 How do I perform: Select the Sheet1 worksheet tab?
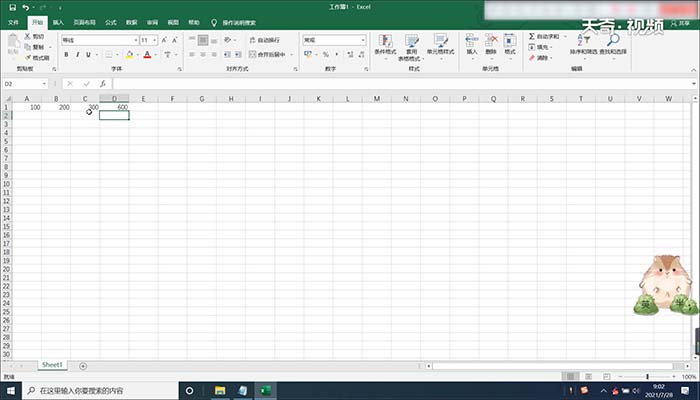point(52,365)
